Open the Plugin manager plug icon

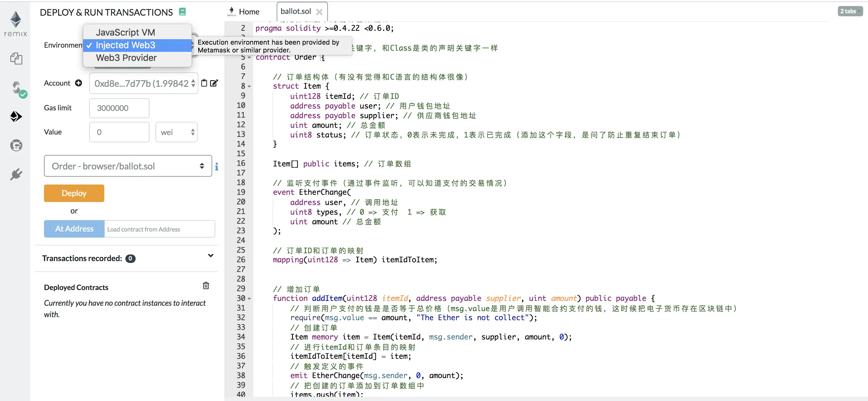pyautogui.click(x=16, y=174)
